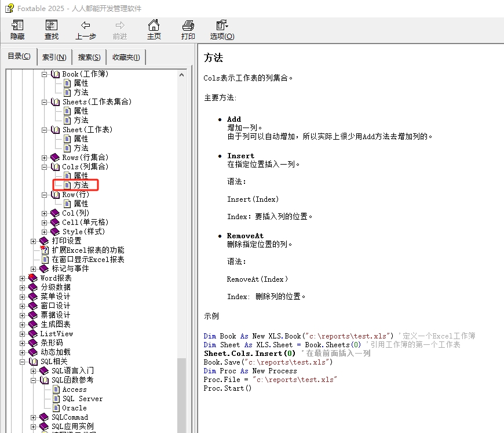504x433 pixels.
Task: Select the 方法 page under Cols(列集合)
Action: (x=81, y=185)
